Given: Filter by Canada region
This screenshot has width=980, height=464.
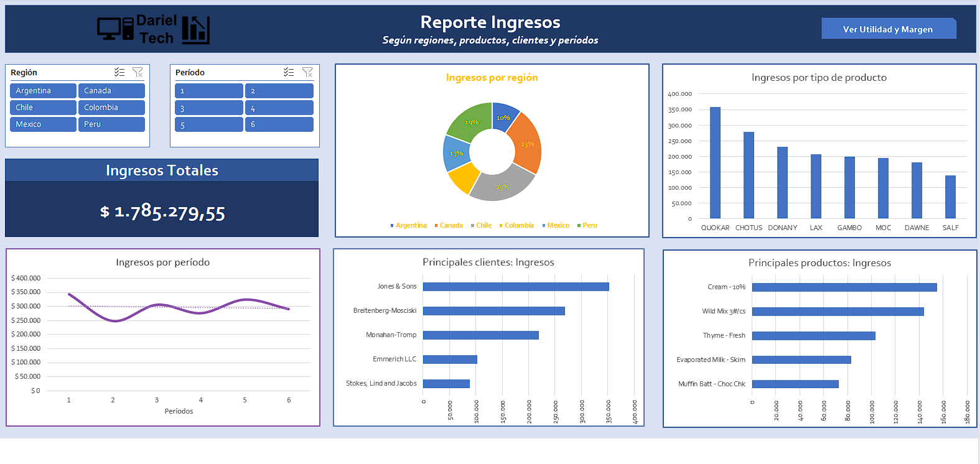Looking at the screenshot, I should [111, 91].
